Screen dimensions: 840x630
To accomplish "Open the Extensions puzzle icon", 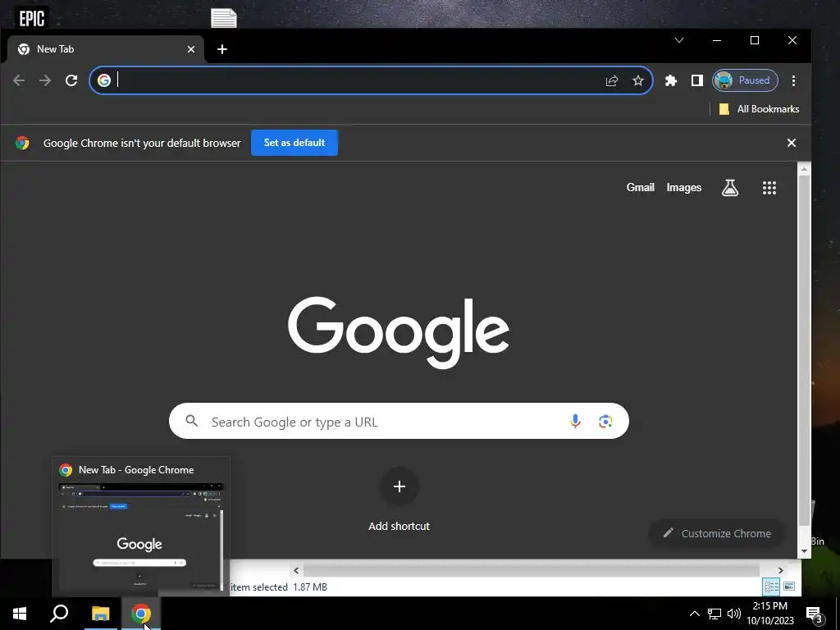I will coord(671,80).
